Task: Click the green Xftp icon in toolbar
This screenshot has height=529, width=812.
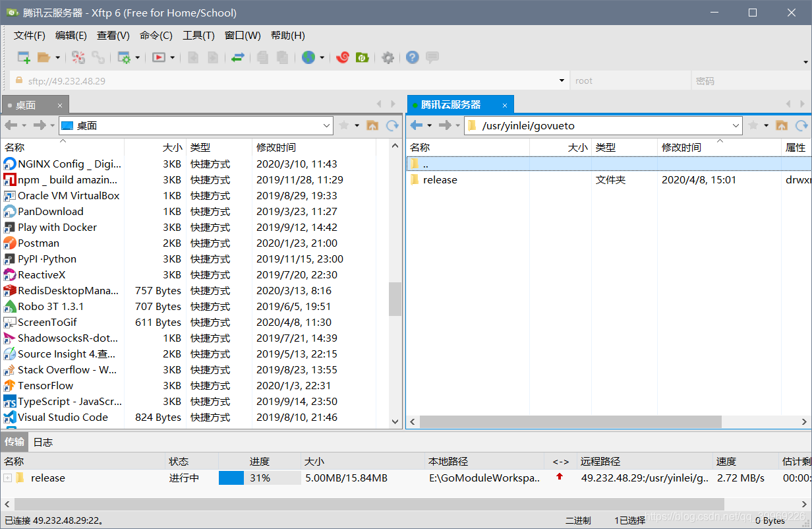Action: tap(362, 57)
